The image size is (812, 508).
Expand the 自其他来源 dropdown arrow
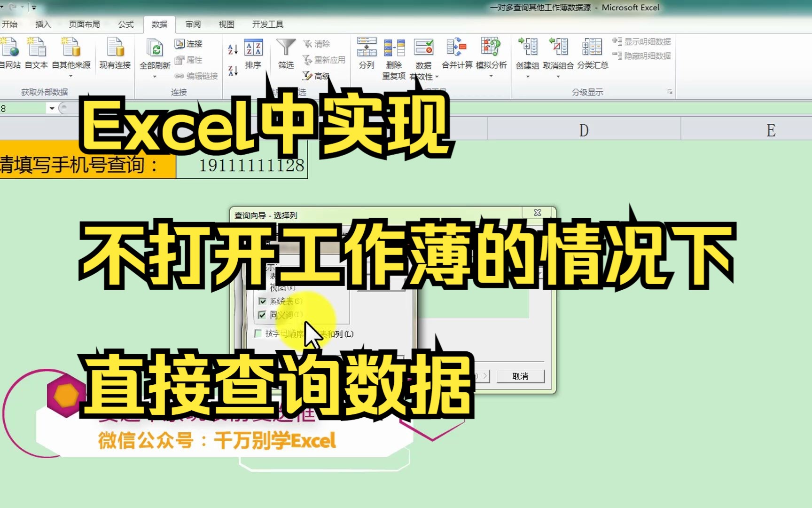(x=71, y=75)
